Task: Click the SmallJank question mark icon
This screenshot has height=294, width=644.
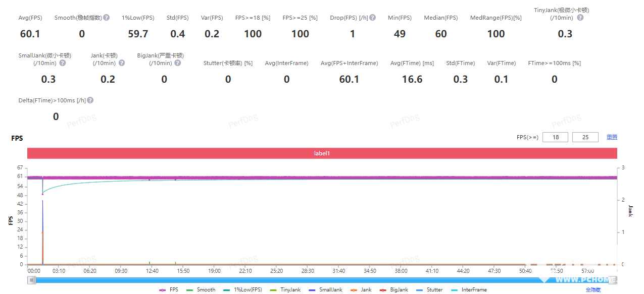Action: tap(62, 63)
